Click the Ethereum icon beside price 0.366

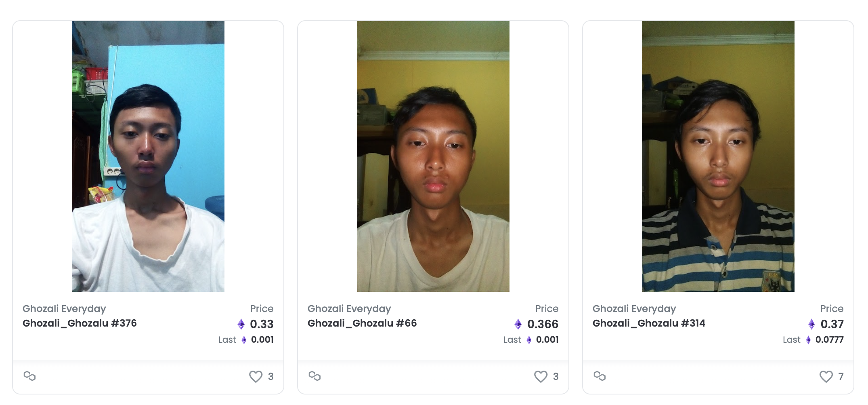(518, 324)
